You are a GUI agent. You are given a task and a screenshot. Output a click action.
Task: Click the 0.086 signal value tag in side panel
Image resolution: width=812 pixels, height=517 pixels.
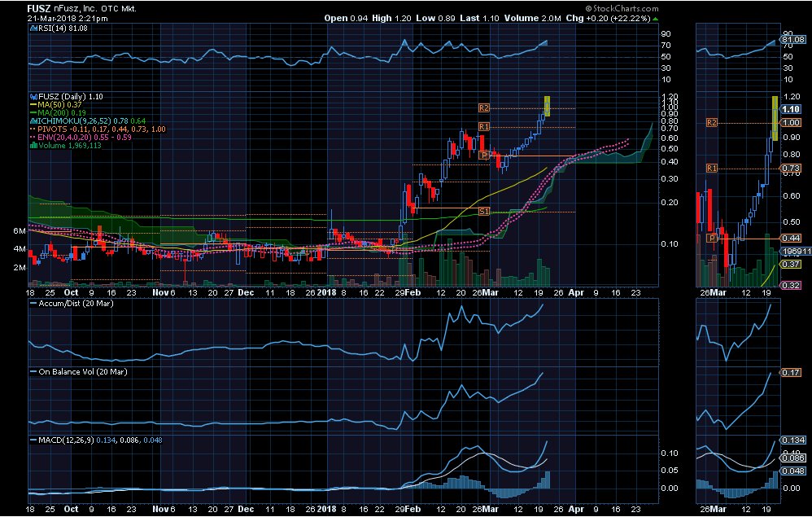pos(794,458)
